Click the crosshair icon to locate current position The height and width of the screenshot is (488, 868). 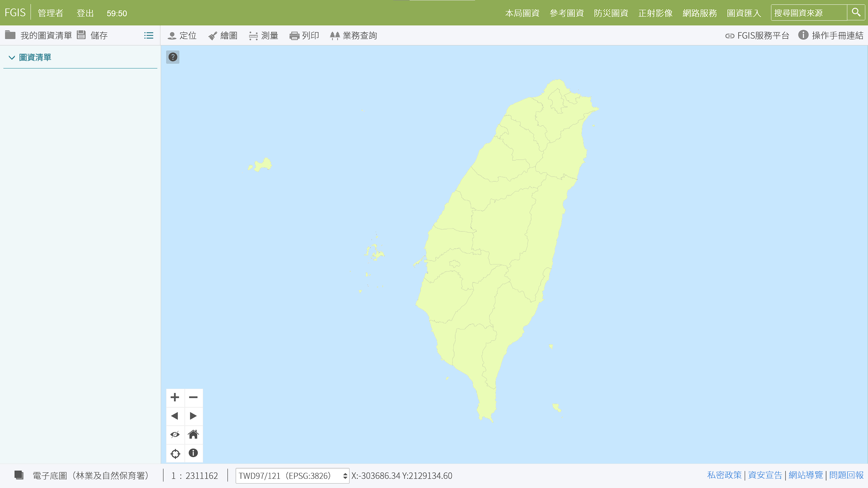(175, 453)
